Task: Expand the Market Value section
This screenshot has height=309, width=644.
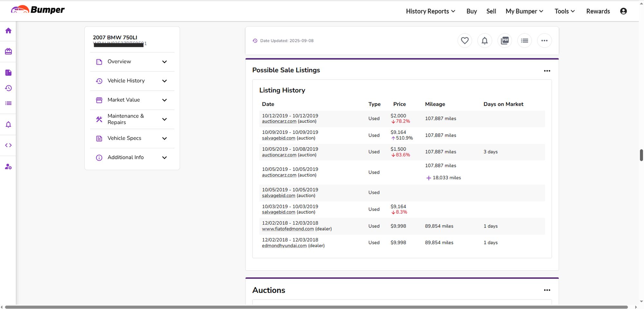Action: [x=132, y=100]
